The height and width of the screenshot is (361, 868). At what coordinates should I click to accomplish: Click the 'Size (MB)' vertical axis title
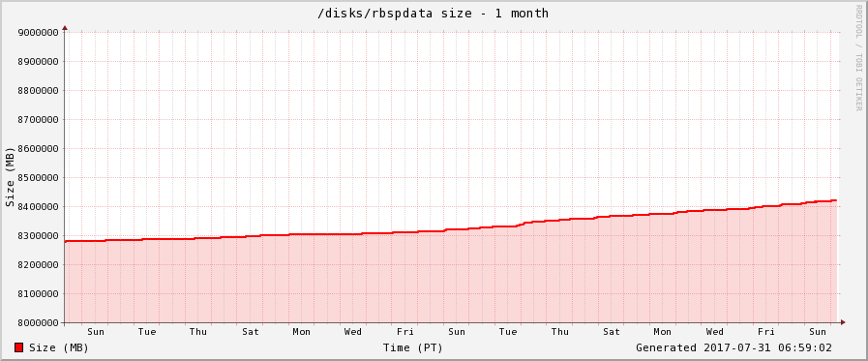[10, 177]
